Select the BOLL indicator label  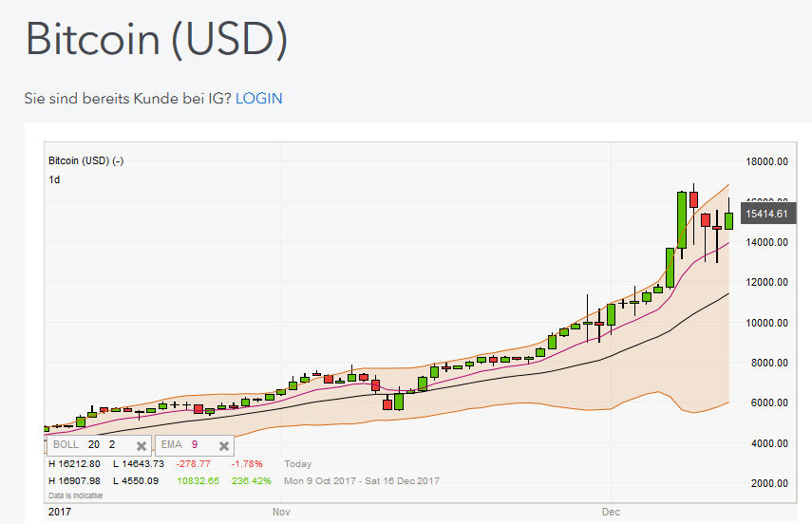tap(66, 445)
